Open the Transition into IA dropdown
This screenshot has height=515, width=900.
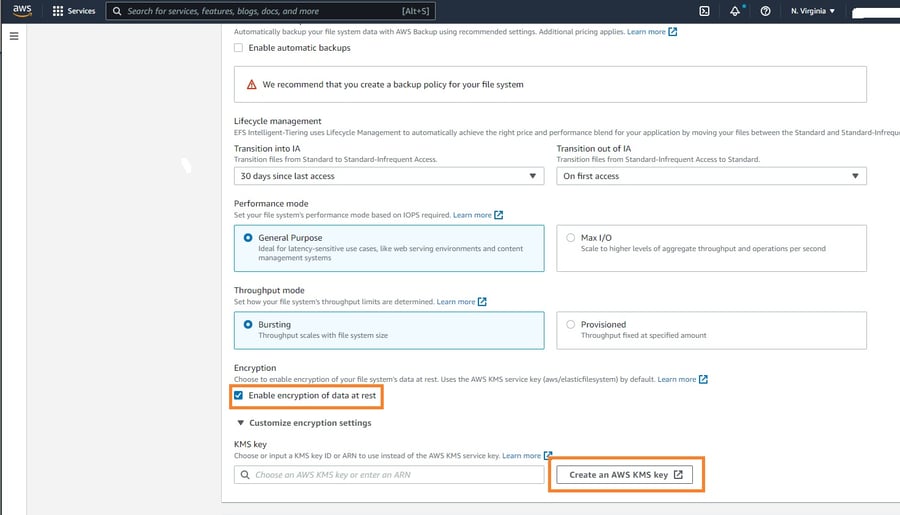coord(389,176)
